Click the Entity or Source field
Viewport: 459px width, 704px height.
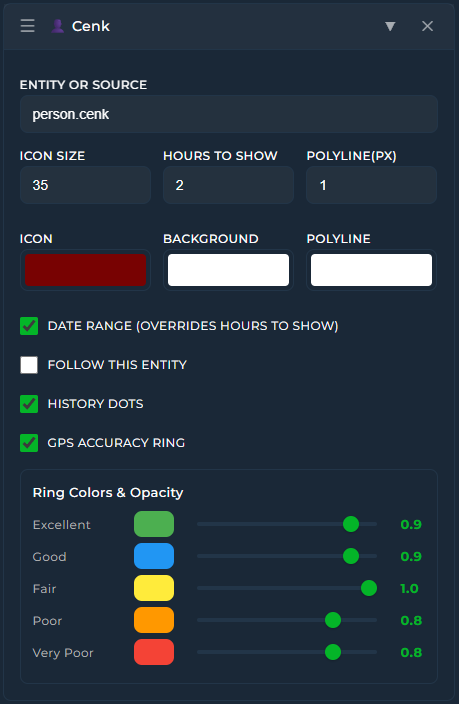229,114
